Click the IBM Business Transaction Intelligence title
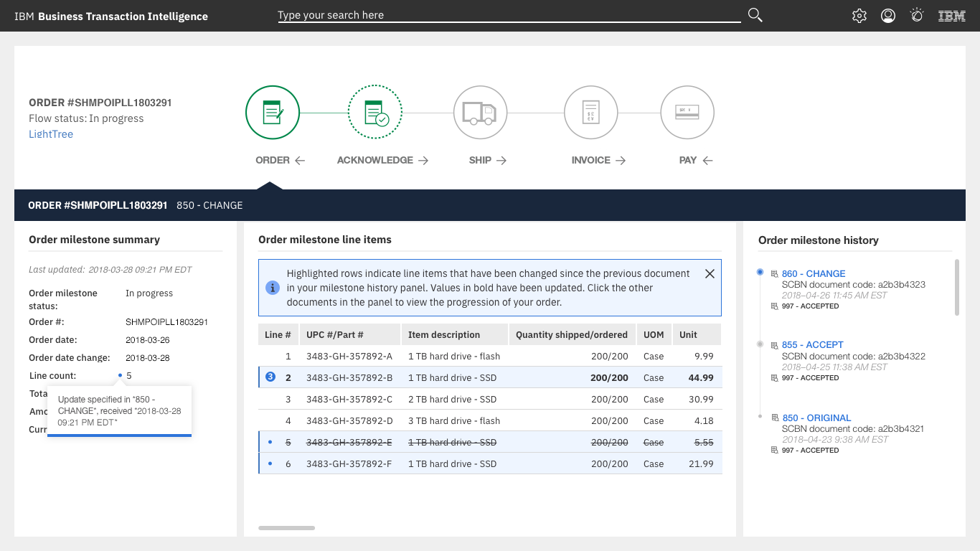The image size is (980, 551). (111, 16)
